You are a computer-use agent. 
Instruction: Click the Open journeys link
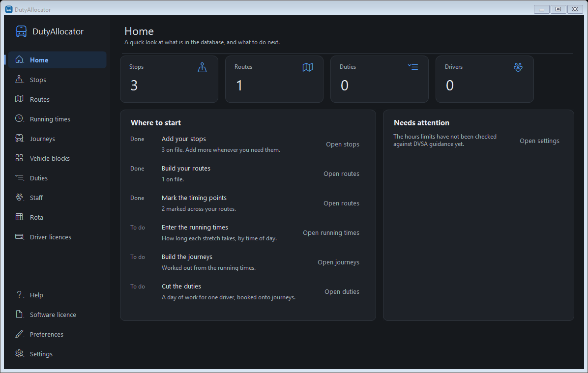tap(338, 262)
